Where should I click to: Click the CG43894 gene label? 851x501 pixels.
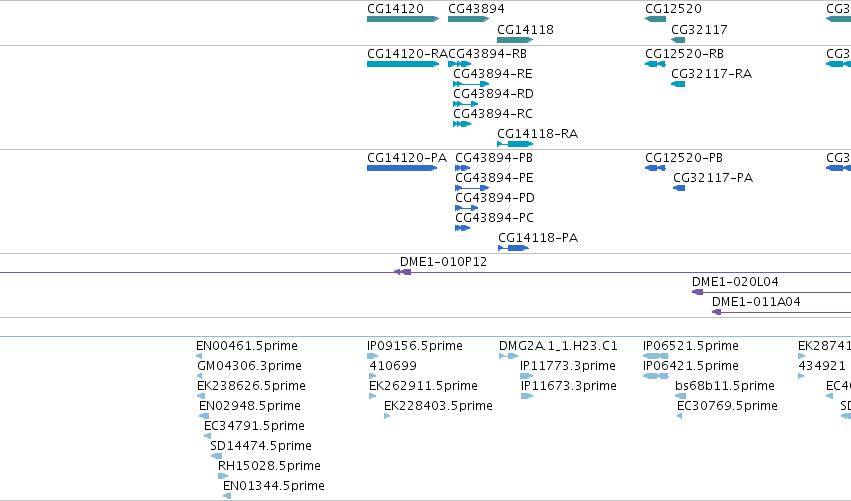point(476,9)
